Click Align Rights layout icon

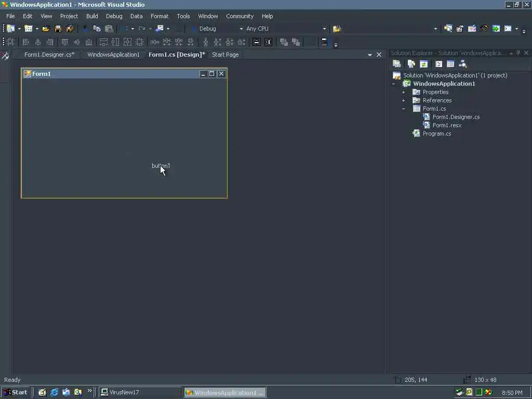coord(49,42)
